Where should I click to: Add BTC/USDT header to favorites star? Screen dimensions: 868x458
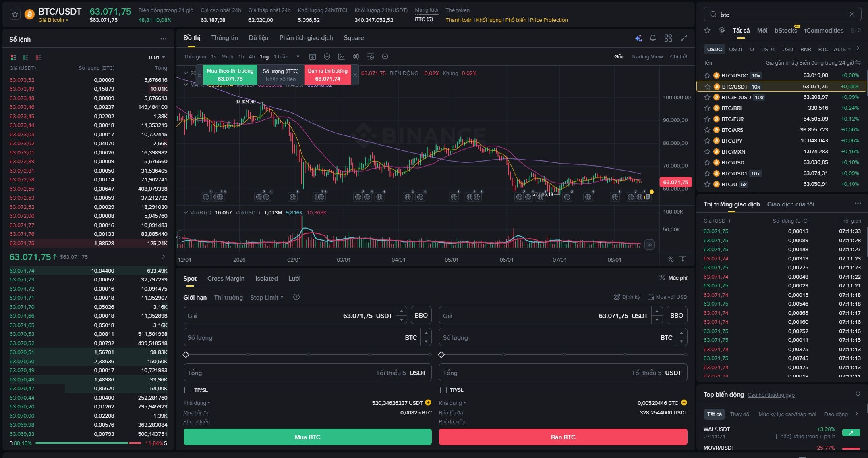15,15
